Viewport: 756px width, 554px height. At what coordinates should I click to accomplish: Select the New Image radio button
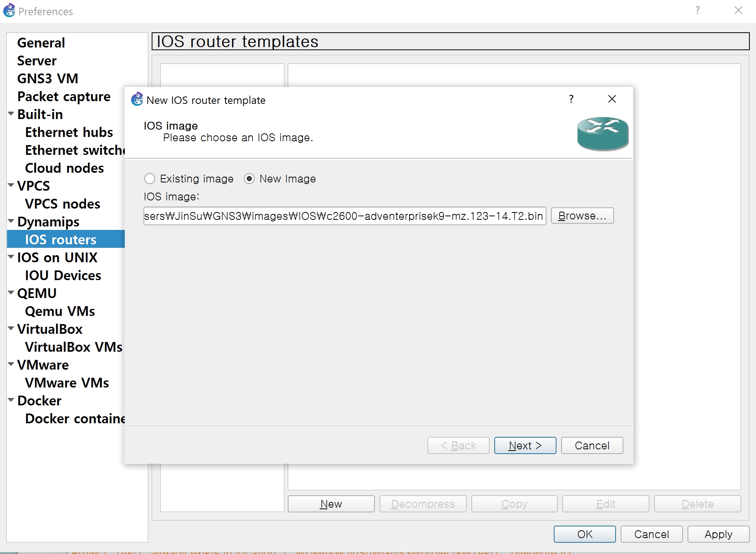click(x=249, y=179)
